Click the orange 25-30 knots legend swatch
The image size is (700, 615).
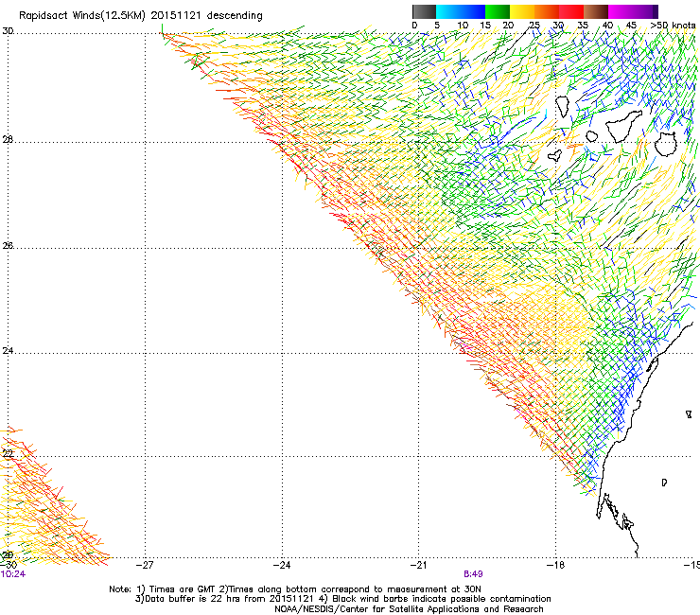click(547, 11)
